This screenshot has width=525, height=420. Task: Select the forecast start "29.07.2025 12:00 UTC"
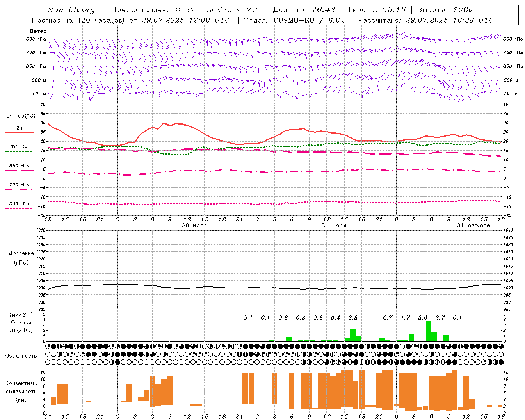coord(185,20)
